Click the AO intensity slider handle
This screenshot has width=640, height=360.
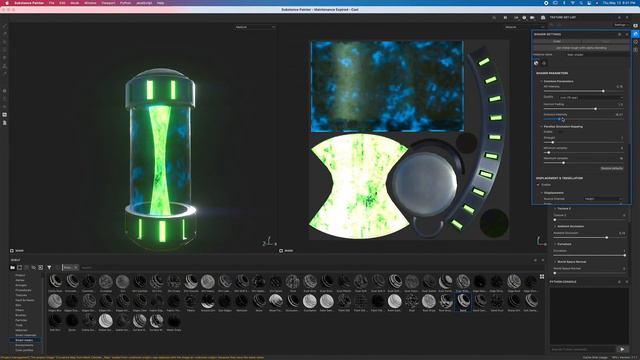tap(603, 91)
